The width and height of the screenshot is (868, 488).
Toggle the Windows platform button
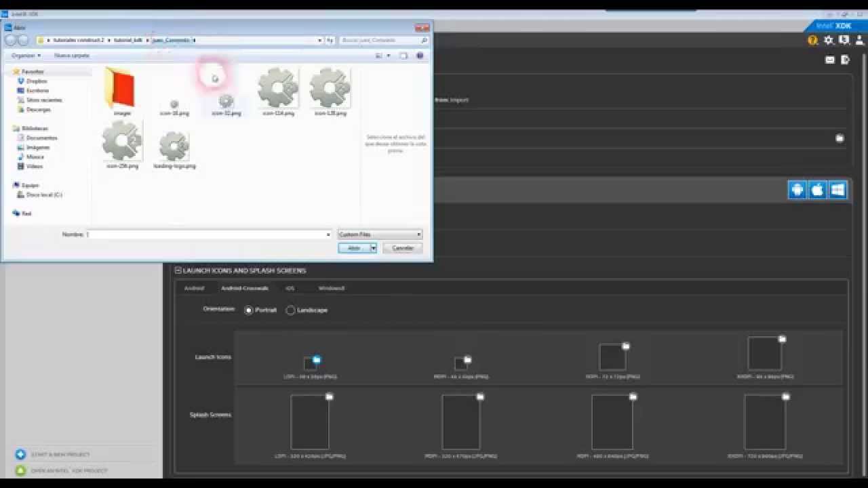837,190
